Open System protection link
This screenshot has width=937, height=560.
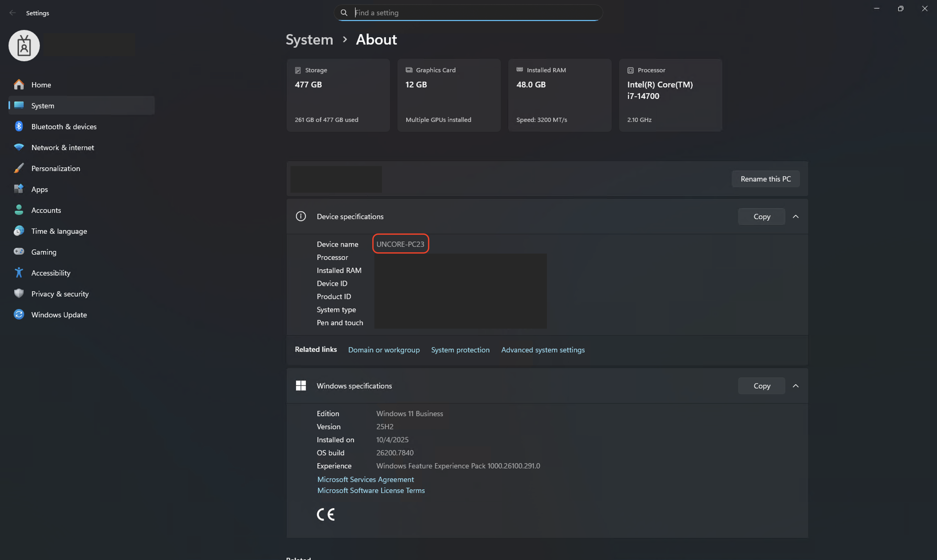(460, 350)
